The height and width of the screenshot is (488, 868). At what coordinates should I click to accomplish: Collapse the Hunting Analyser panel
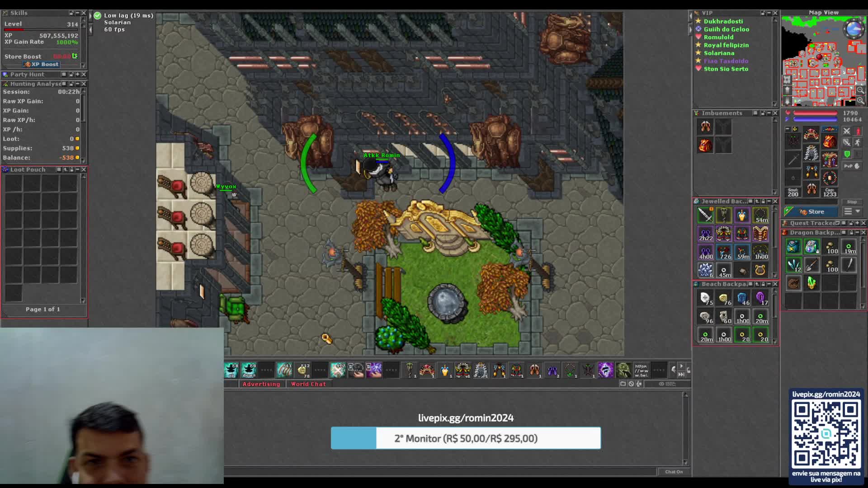coord(77,84)
